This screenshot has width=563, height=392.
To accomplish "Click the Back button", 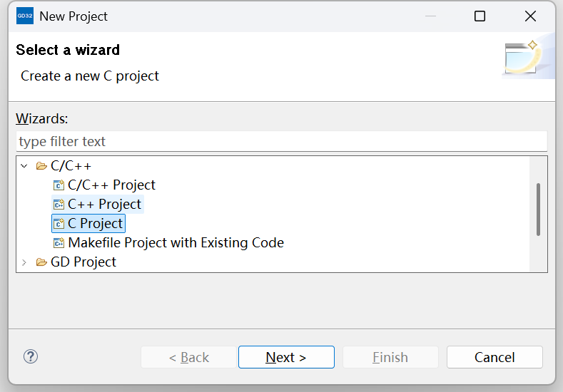I will [x=188, y=357].
